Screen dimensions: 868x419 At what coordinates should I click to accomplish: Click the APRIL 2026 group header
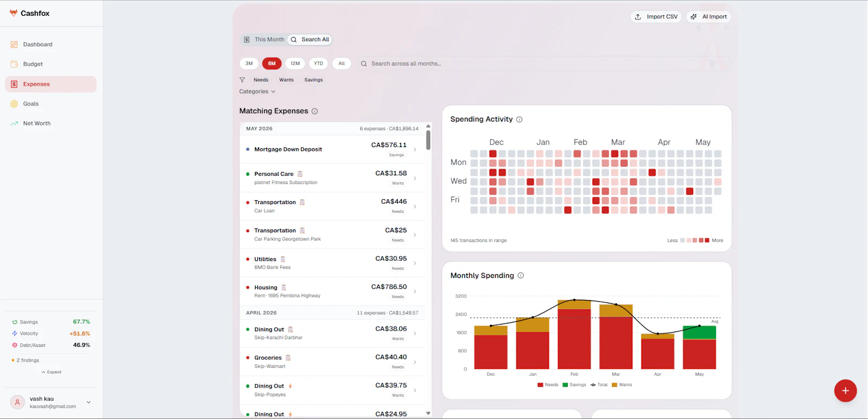click(x=332, y=313)
